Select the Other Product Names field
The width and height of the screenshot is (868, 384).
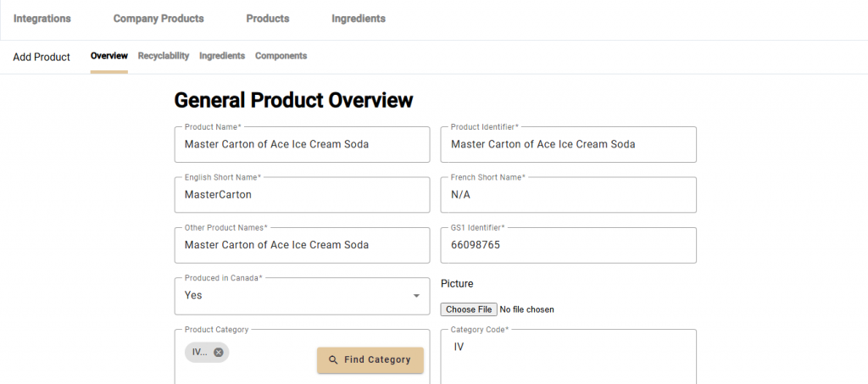coord(302,245)
